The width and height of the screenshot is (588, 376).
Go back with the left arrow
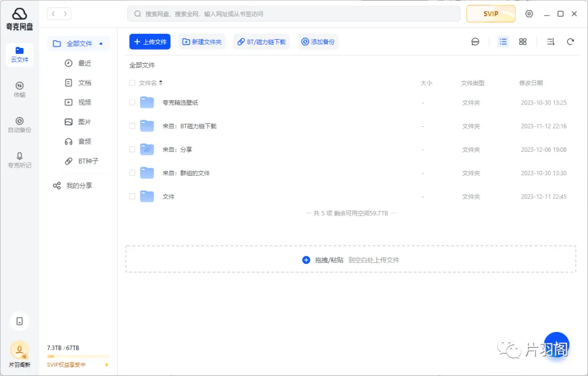53,14
